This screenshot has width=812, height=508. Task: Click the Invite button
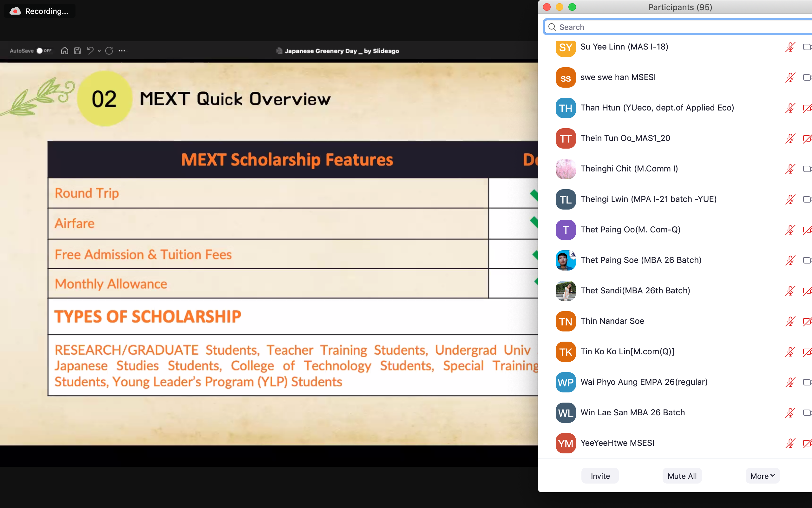(x=600, y=476)
